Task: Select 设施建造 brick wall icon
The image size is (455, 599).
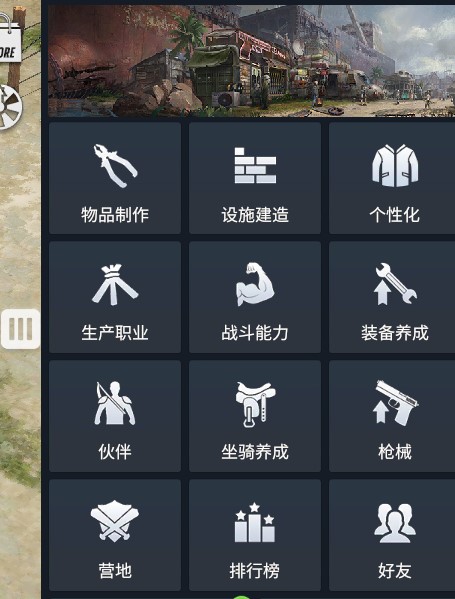Action: coord(255,165)
